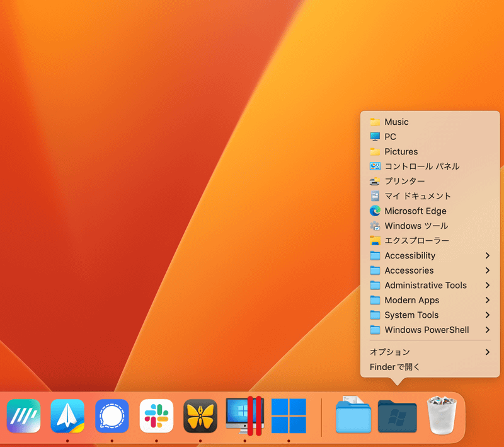This screenshot has height=447, width=504.
Task: Select the Accessories text label
Action: 409,270
